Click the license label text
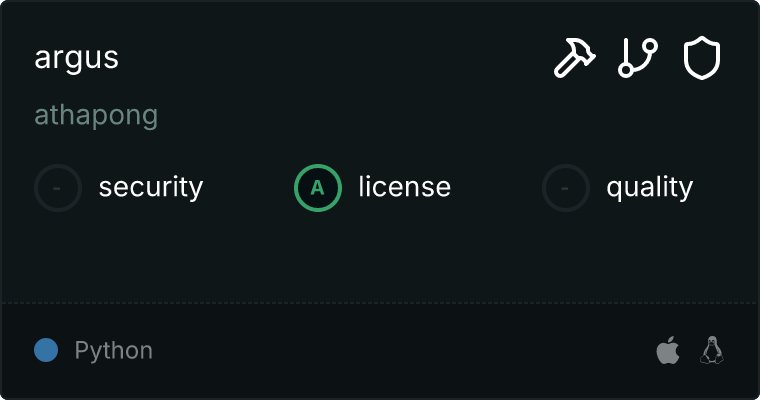Screen dimensions: 760x400 (404, 187)
